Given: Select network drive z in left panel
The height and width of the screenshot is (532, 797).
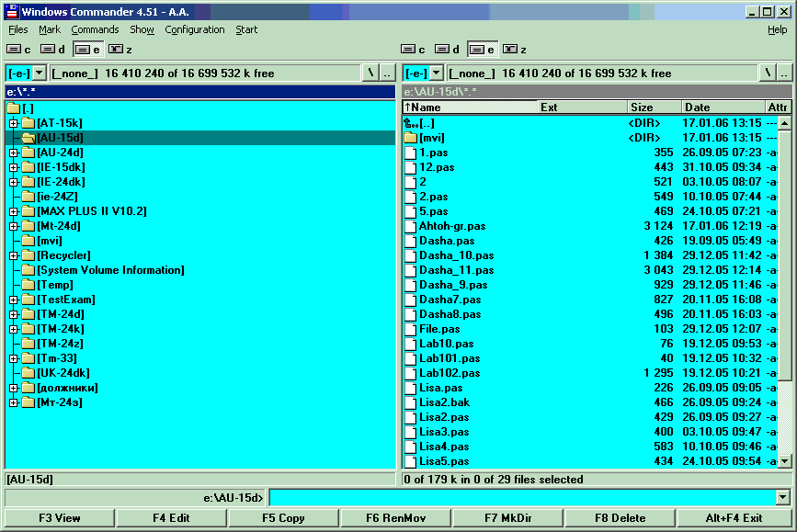Looking at the screenshot, I should point(120,50).
